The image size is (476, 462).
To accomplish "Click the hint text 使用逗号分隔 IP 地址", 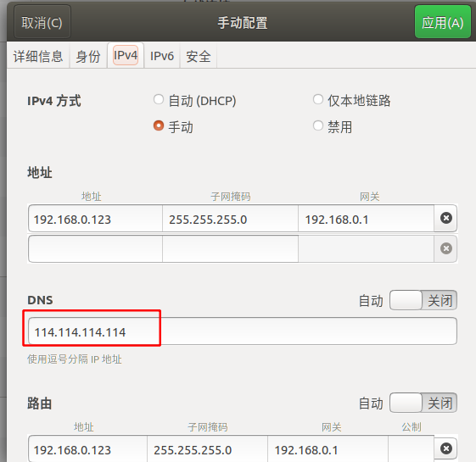I will point(75,359).
